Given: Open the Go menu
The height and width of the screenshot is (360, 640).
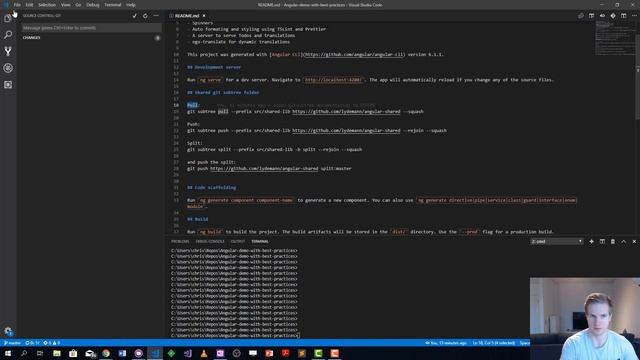Looking at the screenshot, I should 78,5.
